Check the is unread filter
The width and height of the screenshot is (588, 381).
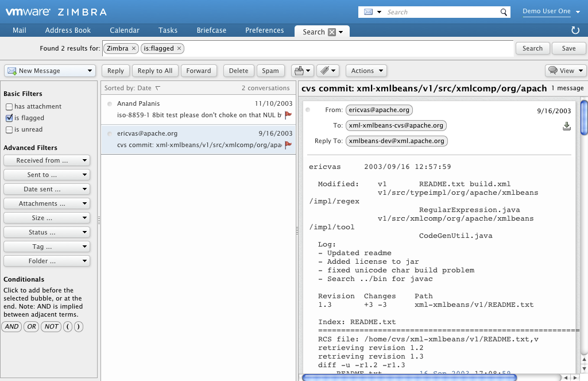click(9, 130)
